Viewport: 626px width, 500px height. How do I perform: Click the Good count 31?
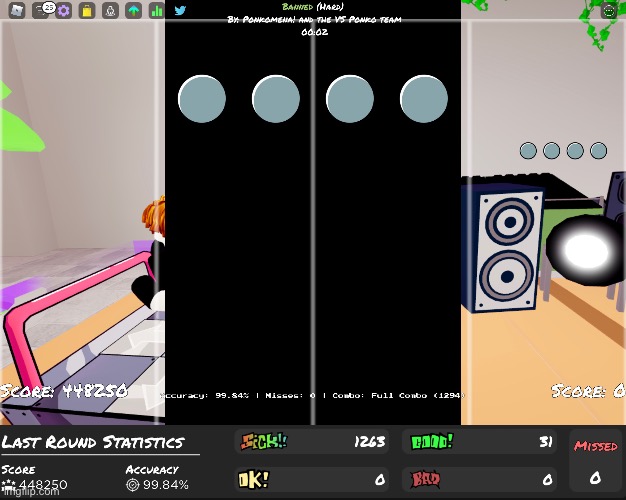pyautogui.click(x=546, y=442)
